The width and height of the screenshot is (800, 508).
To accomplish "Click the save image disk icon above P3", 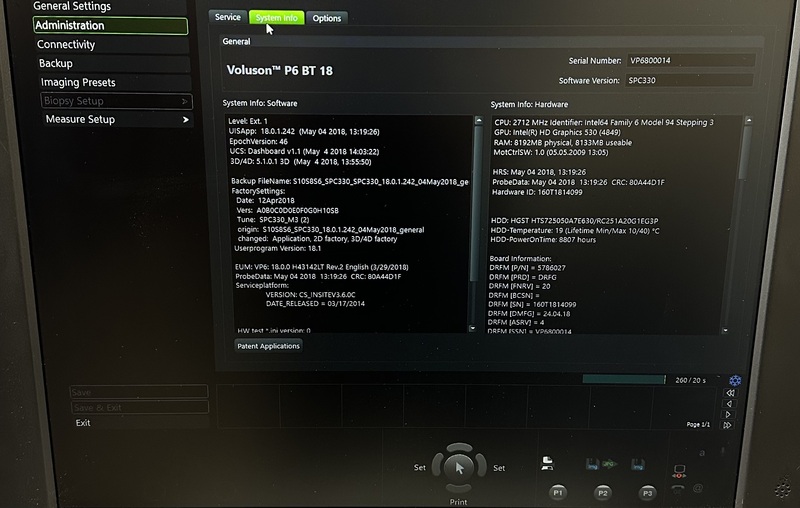I will point(635,465).
